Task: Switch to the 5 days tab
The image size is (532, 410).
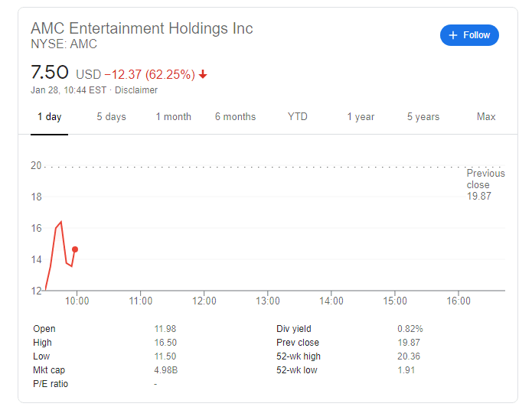Action: (x=111, y=117)
